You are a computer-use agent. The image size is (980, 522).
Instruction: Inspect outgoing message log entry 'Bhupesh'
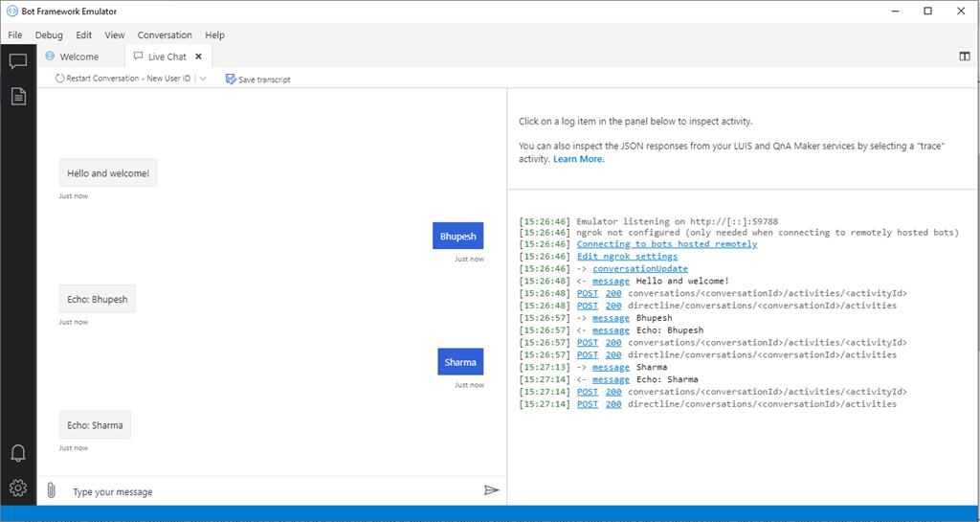pyautogui.click(x=611, y=318)
